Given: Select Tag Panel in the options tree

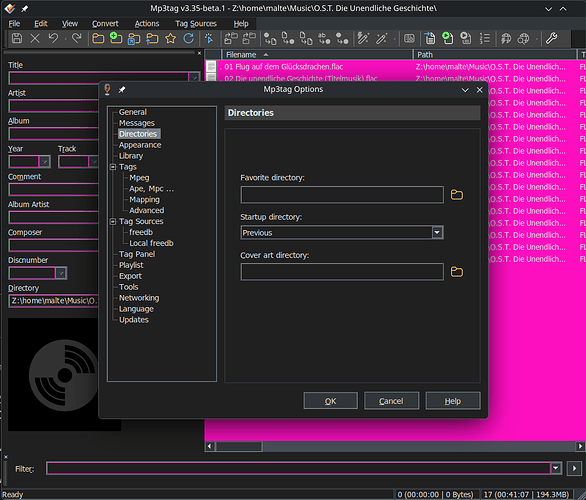Looking at the screenshot, I should [x=137, y=254].
